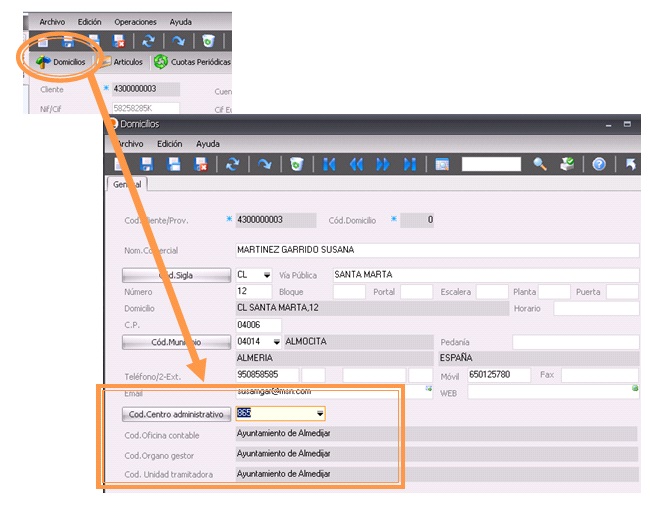
Task: Select the General tab
Action: pyautogui.click(x=127, y=184)
